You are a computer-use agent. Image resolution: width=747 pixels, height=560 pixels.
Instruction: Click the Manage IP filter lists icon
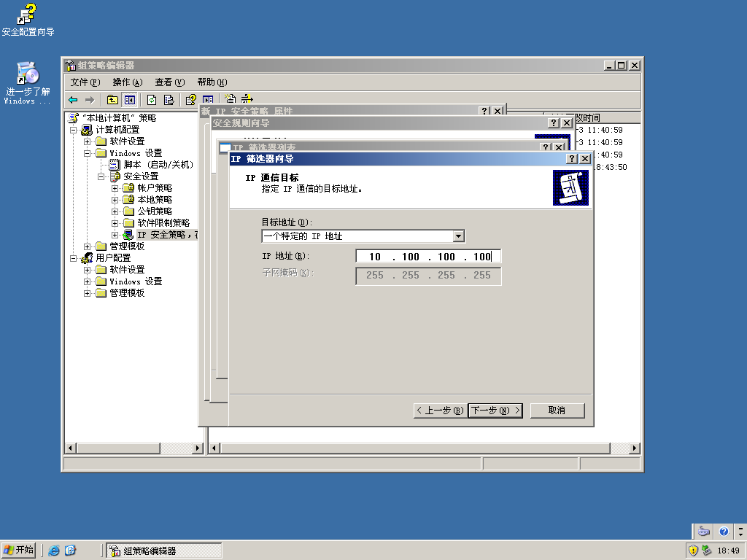tap(247, 98)
